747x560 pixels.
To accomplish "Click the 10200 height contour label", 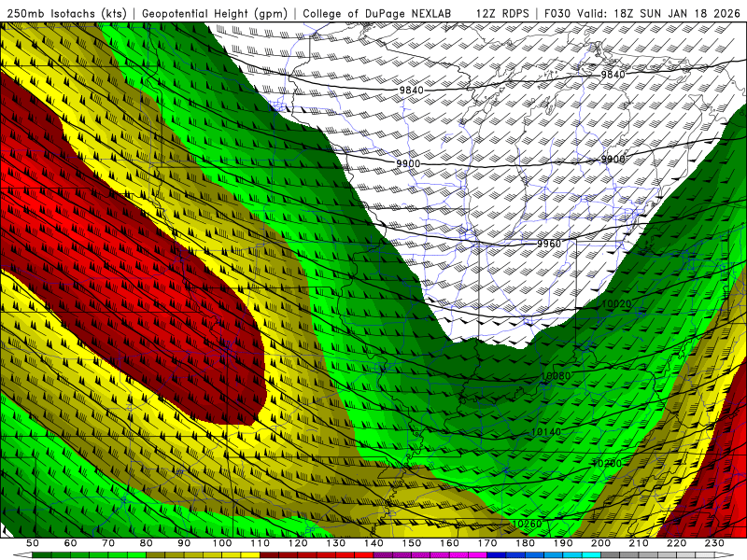I will (607, 463).
